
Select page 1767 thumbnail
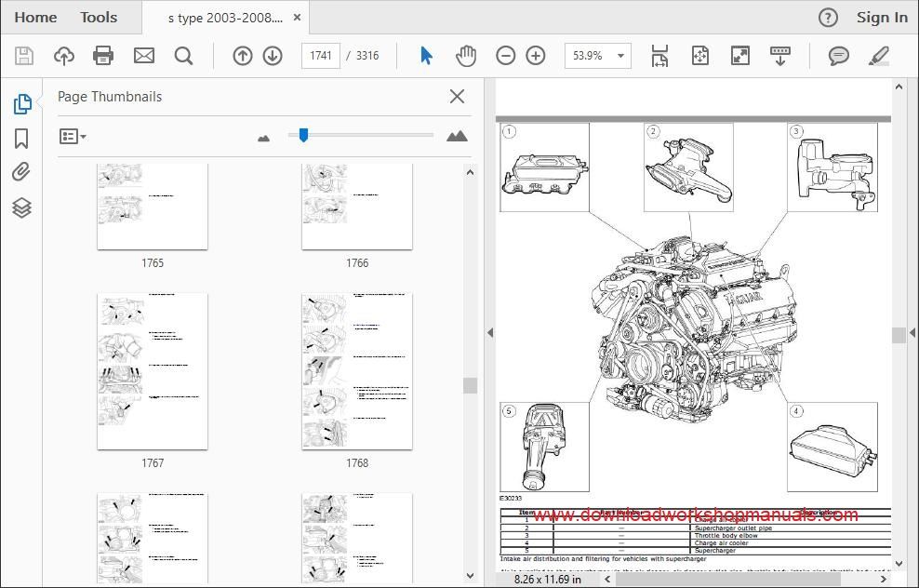pyautogui.click(x=153, y=371)
